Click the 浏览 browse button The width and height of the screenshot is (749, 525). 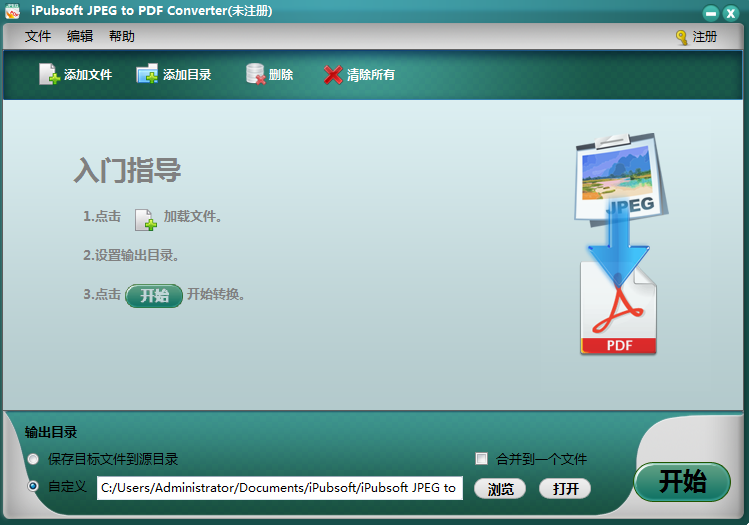tap(500, 489)
